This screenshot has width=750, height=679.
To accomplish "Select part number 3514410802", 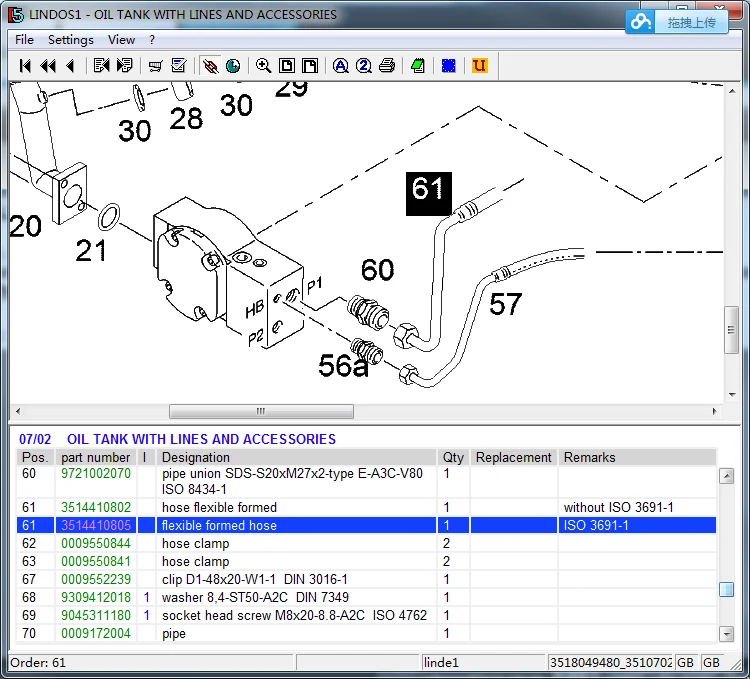I will click(96, 507).
